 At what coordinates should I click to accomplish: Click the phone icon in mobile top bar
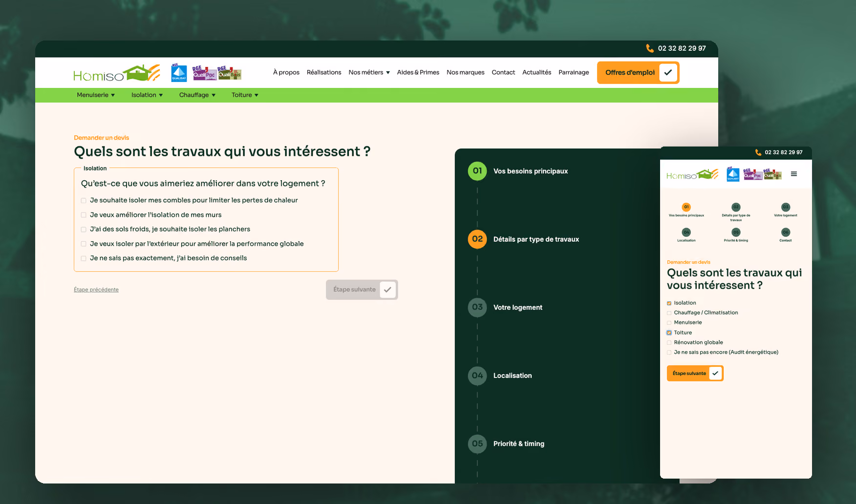click(x=758, y=152)
